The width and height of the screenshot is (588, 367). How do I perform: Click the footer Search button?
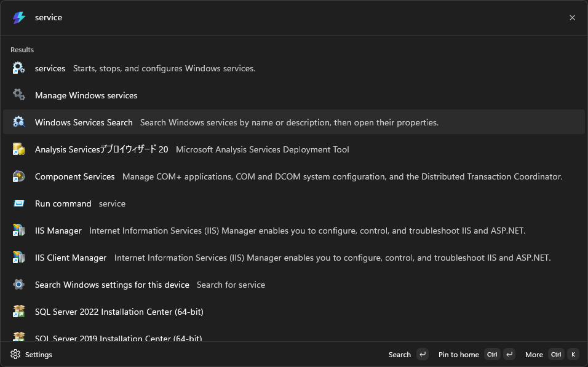click(408, 354)
